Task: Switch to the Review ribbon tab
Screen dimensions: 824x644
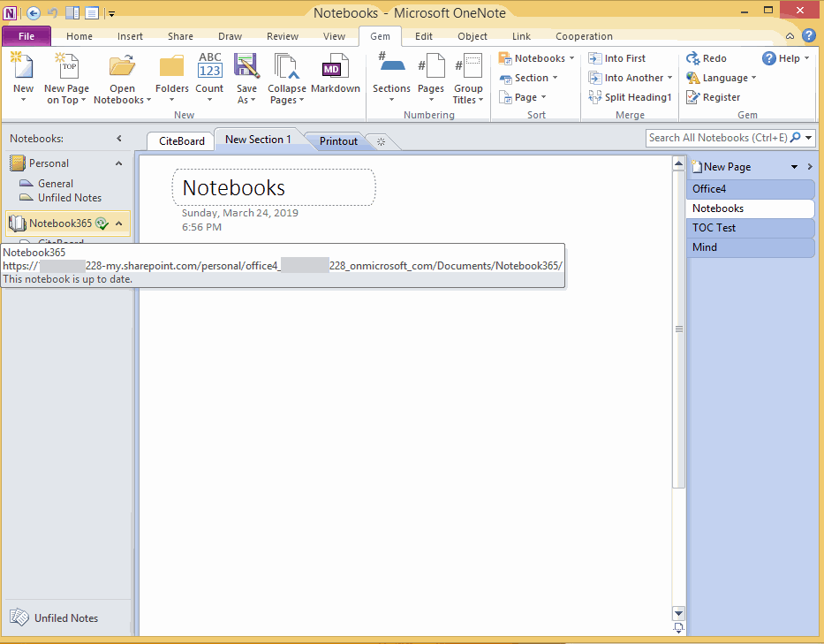Action: (x=283, y=36)
